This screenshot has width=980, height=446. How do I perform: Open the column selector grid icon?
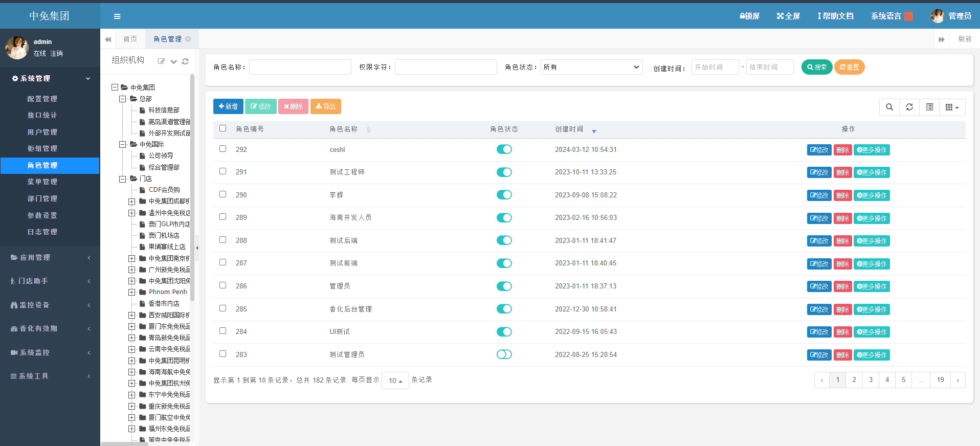[951, 107]
